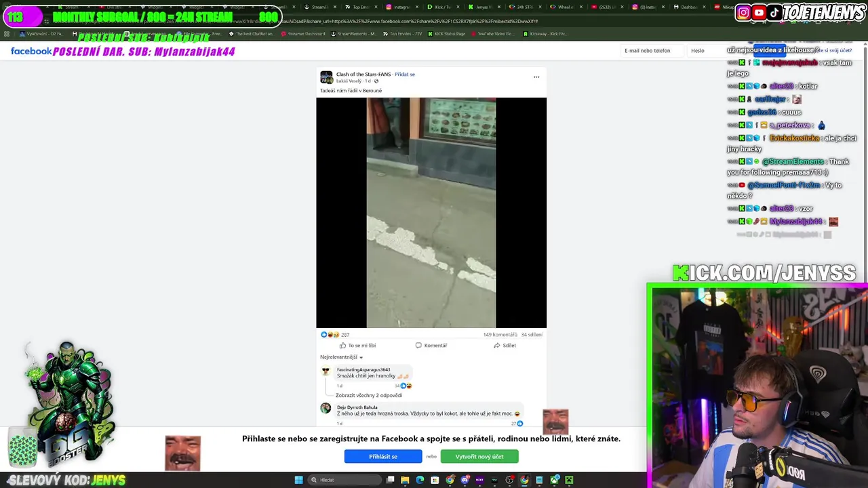Open Zobrazit všechny 2 odpovědi replies
This screenshot has width=868, height=488.
(x=370, y=395)
